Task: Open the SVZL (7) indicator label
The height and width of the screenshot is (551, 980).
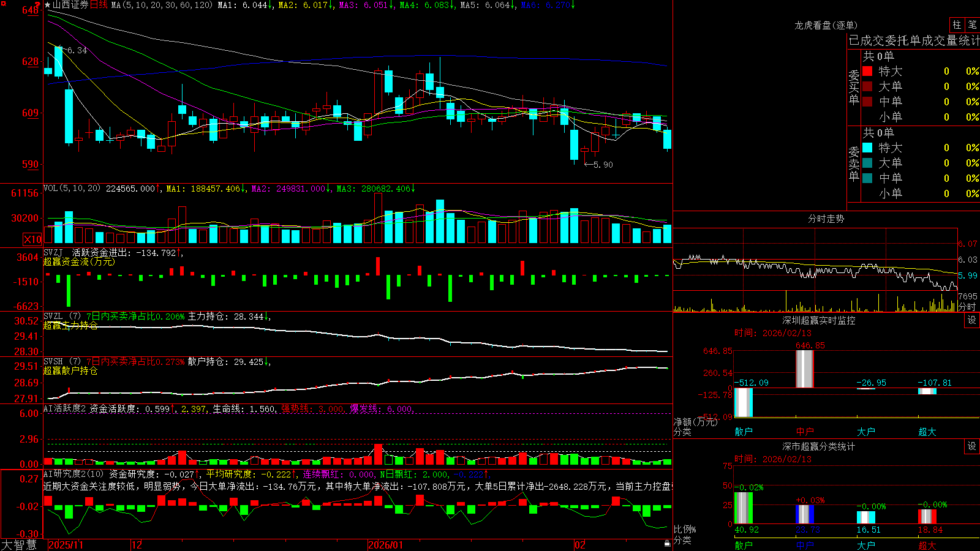Action: click(62, 317)
